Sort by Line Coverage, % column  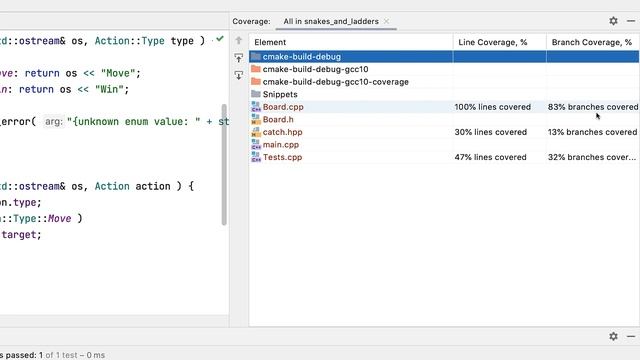click(x=500, y=42)
